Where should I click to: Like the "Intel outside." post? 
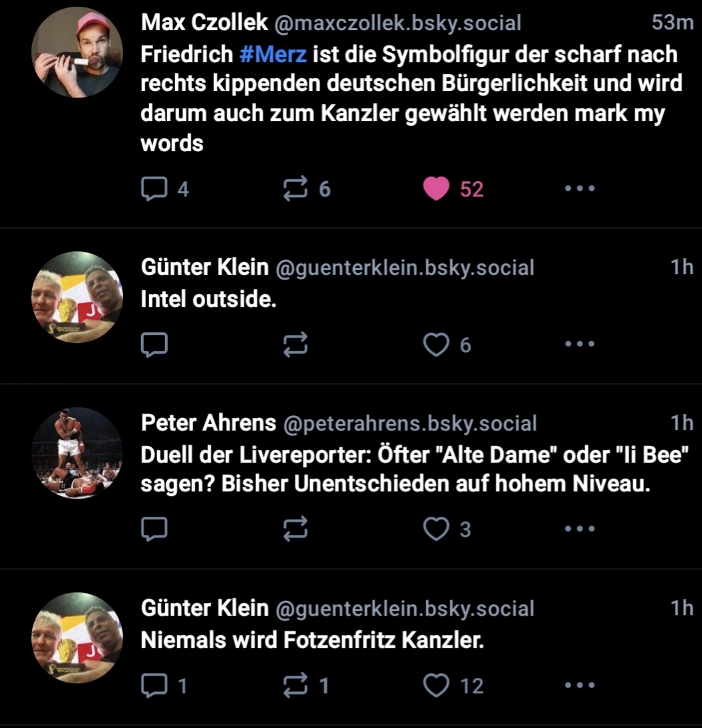(x=437, y=344)
